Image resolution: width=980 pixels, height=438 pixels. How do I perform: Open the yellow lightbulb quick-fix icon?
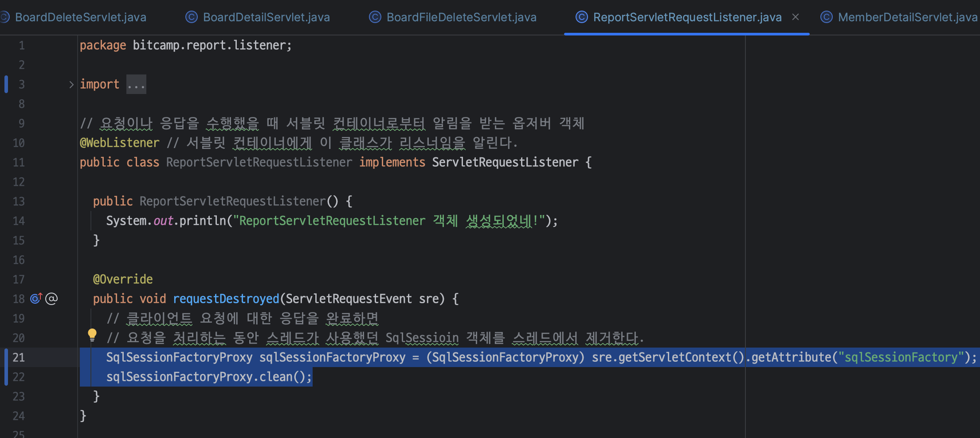tap(92, 335)
